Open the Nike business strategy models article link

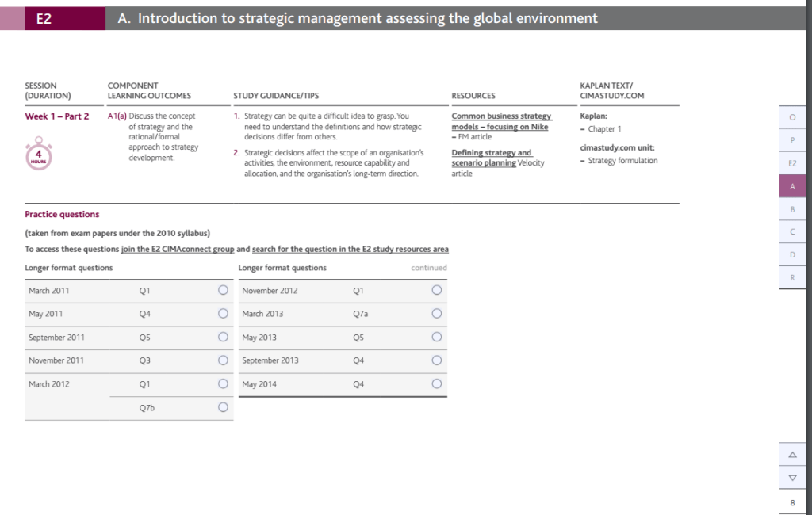[500, 121]
